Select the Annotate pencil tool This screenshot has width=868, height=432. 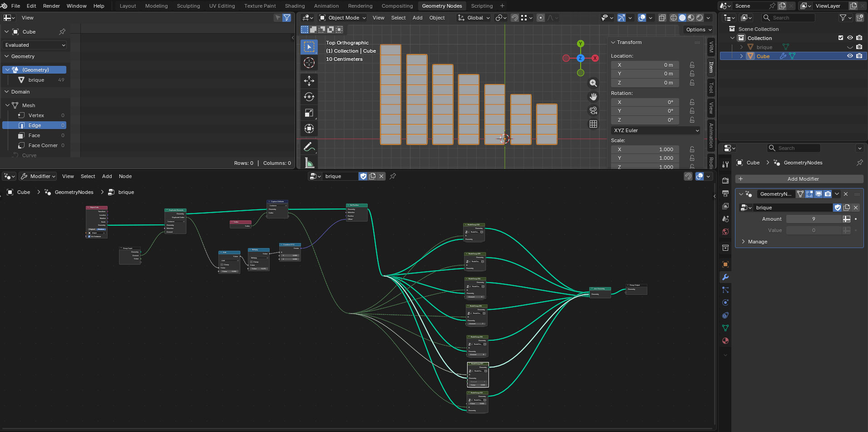[309, 147]
